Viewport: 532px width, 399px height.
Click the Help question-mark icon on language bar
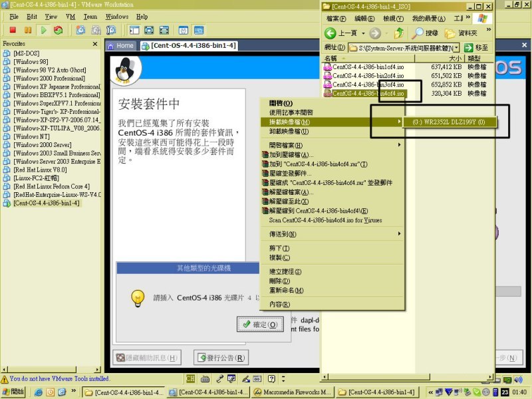point(271,378)
